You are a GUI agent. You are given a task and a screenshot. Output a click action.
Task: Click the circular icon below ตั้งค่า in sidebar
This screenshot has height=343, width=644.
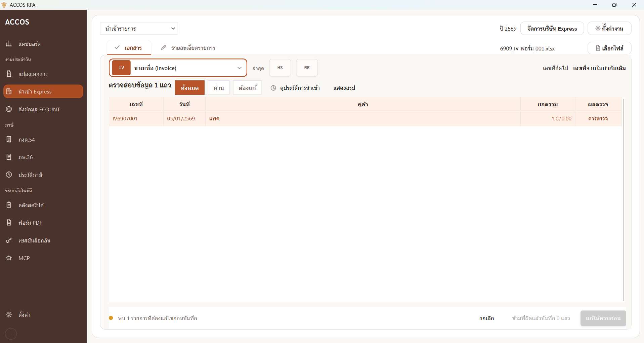click(x=11, y=334)
